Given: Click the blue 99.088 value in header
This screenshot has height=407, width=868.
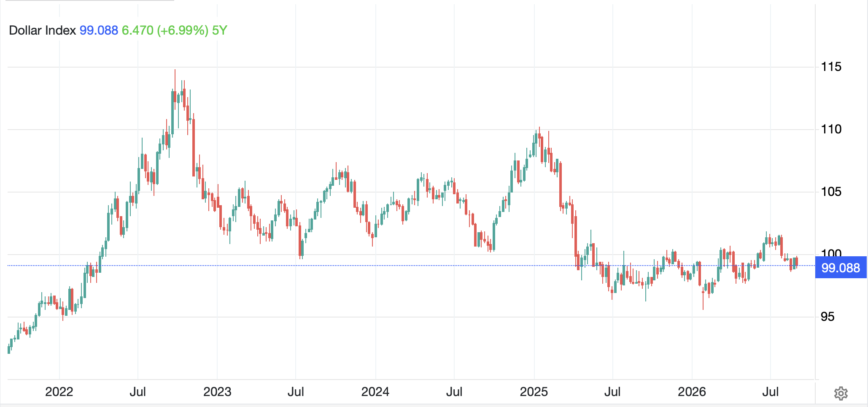Looking at the screenshot, I should click(99, 30).
